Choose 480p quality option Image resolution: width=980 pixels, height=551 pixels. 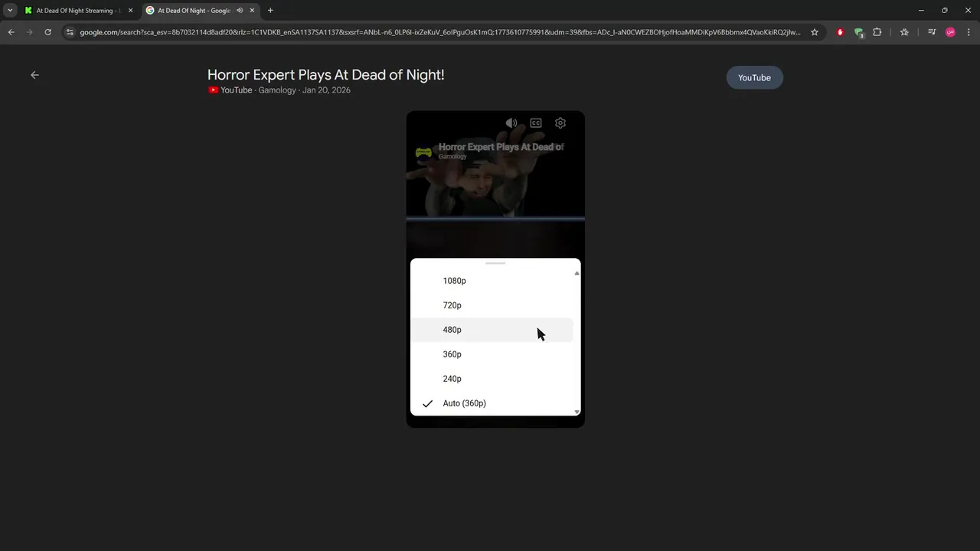492,330
